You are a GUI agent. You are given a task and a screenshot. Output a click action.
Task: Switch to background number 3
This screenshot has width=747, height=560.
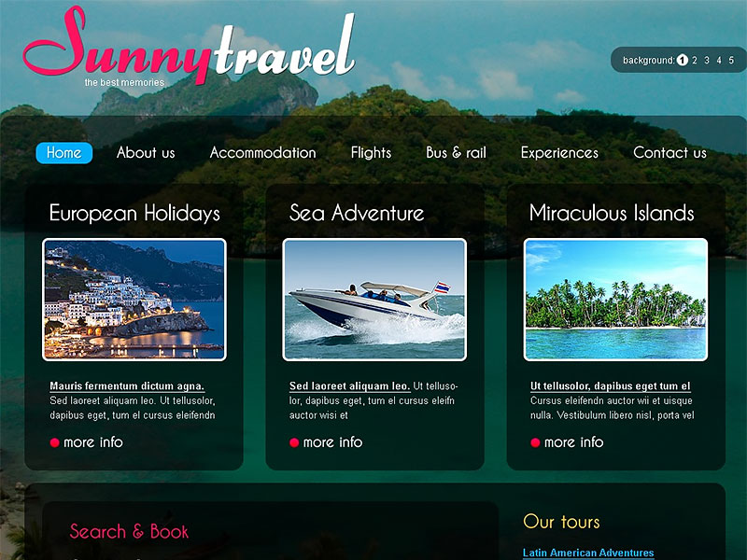click(x=707, y=61)
